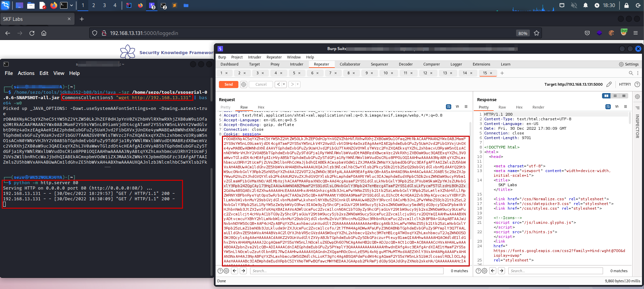This screenshot has width=644, height=289.
Task: Close Repeater tab 15
Action: click(491, 73)
